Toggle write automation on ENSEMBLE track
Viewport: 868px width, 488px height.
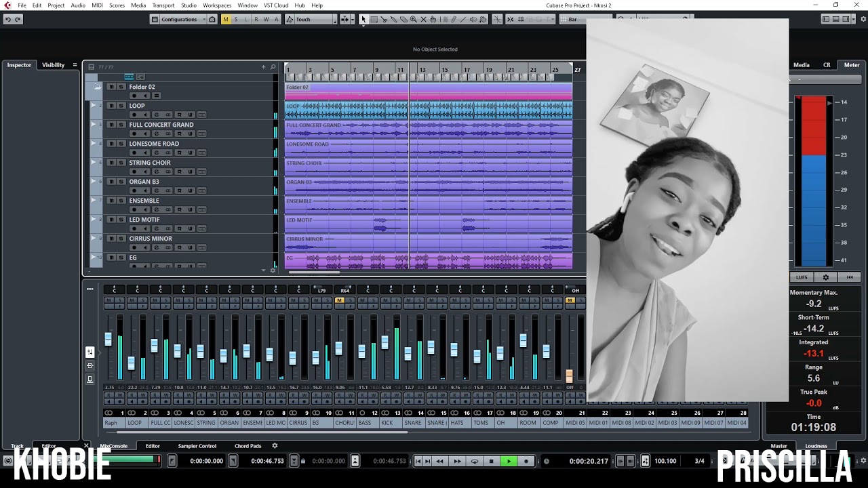[x=191, y=209]
